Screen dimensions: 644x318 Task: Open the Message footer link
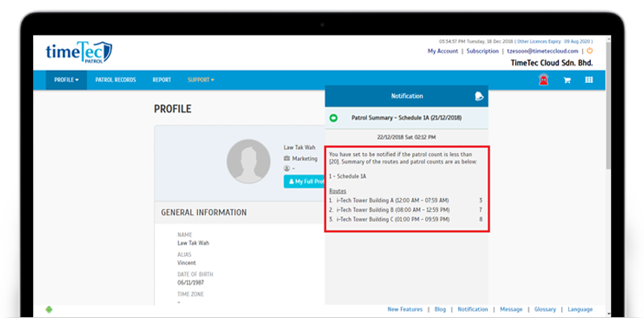[511, 309]
